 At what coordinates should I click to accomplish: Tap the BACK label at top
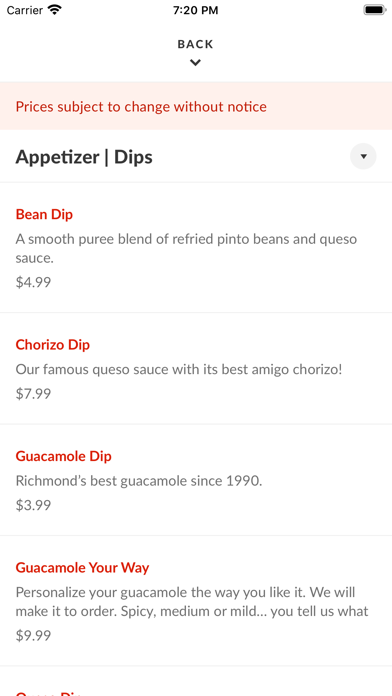195,44
